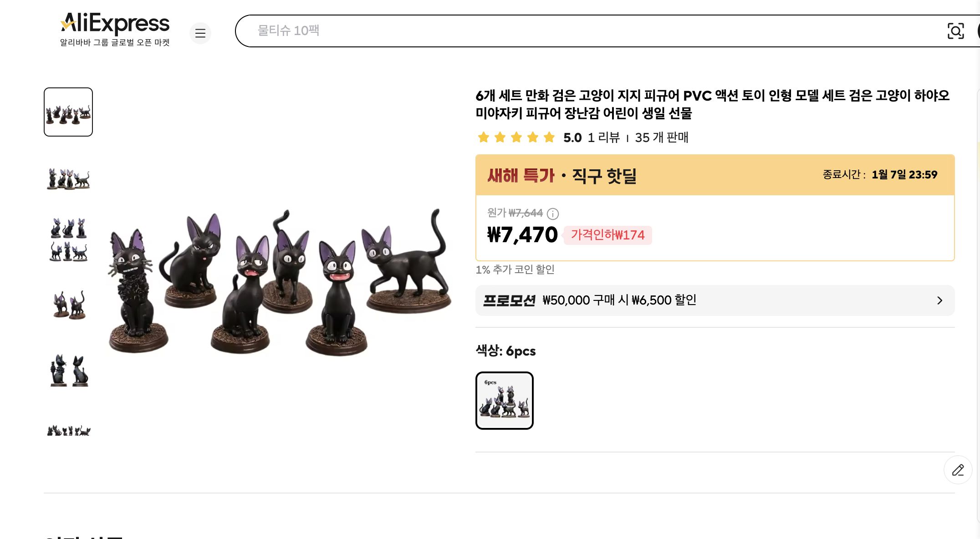Click the floating pencil edit icon
The width and height of the screenshot is (980, 539).
(958, 470)
